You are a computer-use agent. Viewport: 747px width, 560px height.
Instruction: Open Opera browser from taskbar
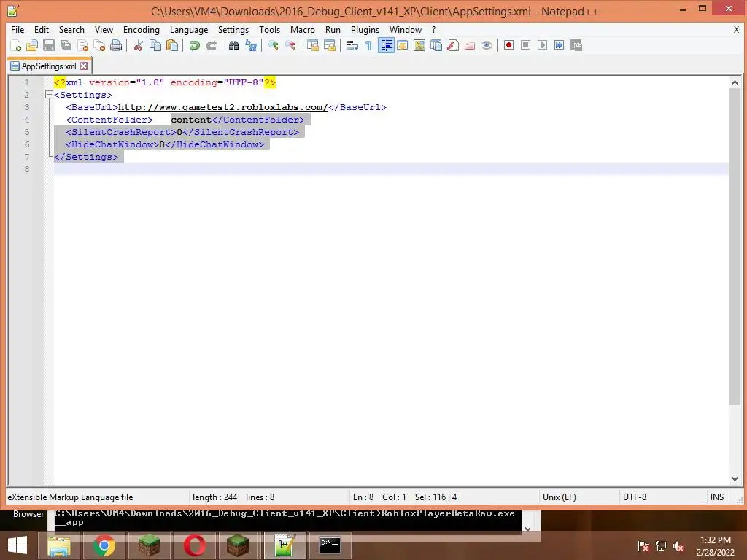pyautogui.click(x=194, y=545)
